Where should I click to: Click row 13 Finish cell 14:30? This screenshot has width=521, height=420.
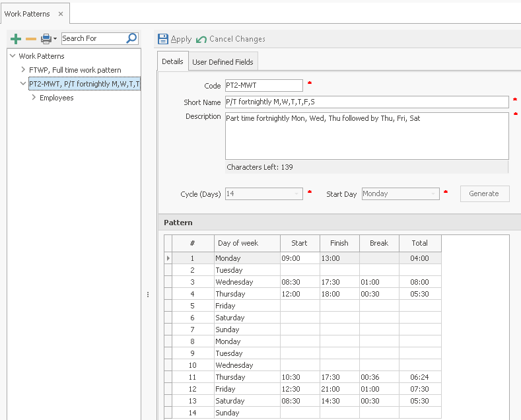coord(339,401)
